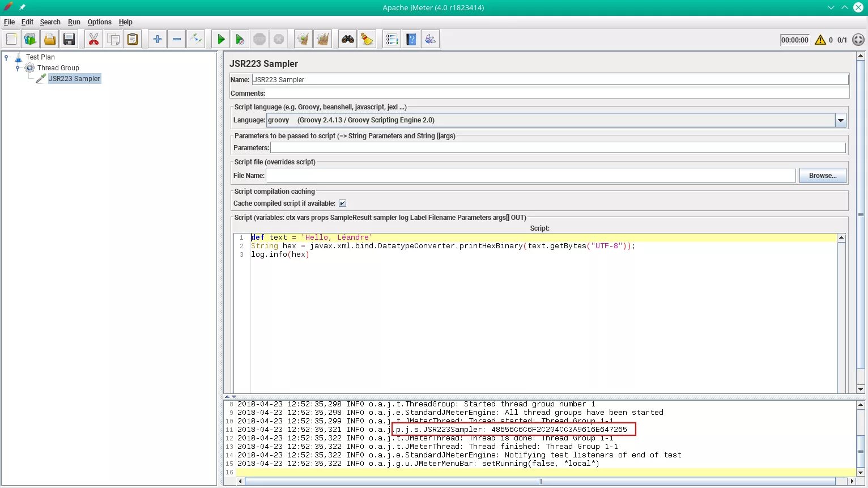Start the test with green play icon

(221, 39)
